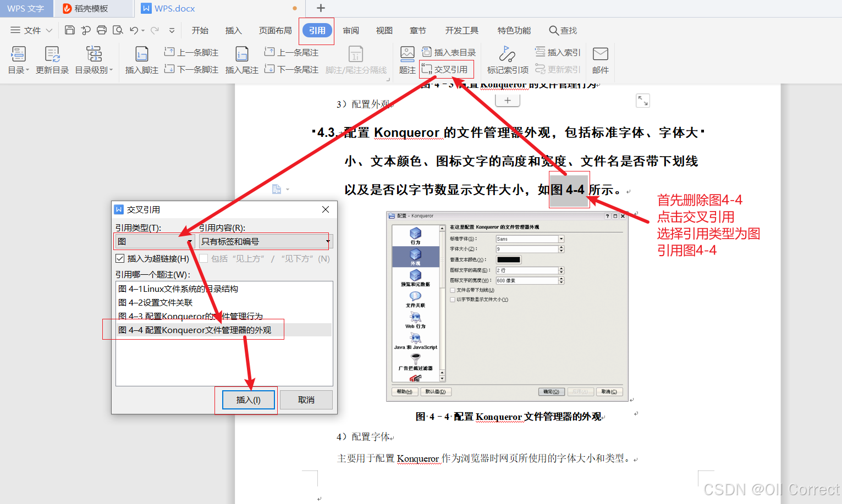Switch to the 插入 ribbon tab
The image size is (842, 504).
pyautogui.click(x=234, y=30)
